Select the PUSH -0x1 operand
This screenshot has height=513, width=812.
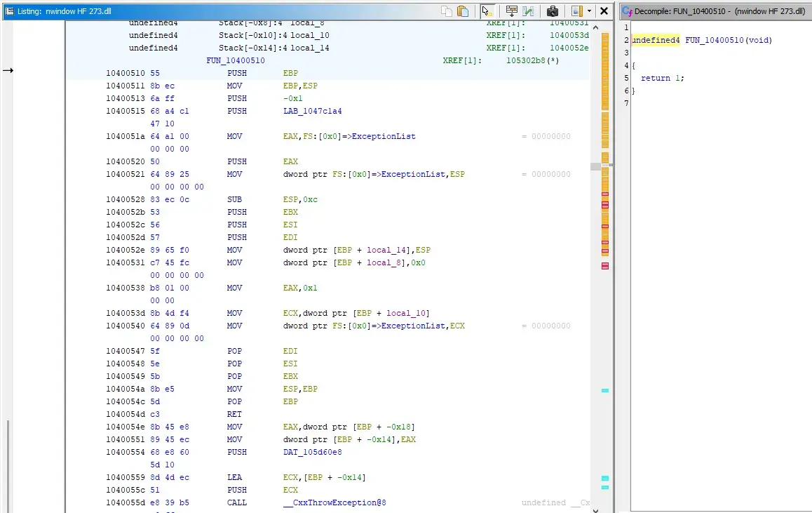click(292, 98)
